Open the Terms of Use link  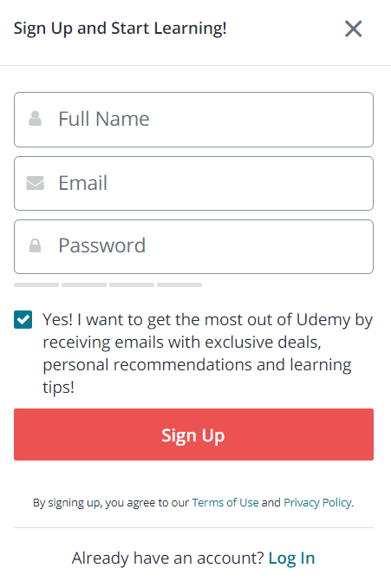pyautogui.click(x=225, y=502)
